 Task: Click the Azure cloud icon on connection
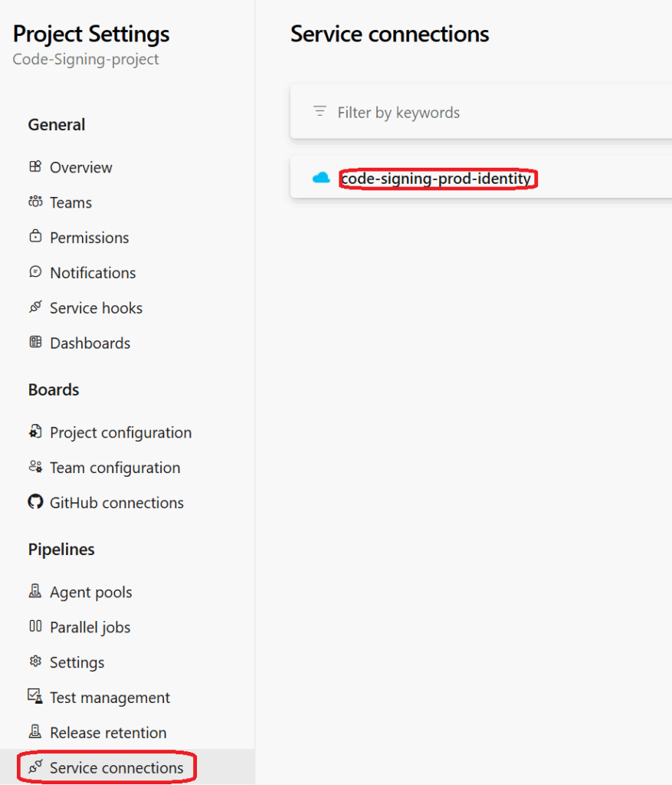pyautogui.click(x=321, y=179)
